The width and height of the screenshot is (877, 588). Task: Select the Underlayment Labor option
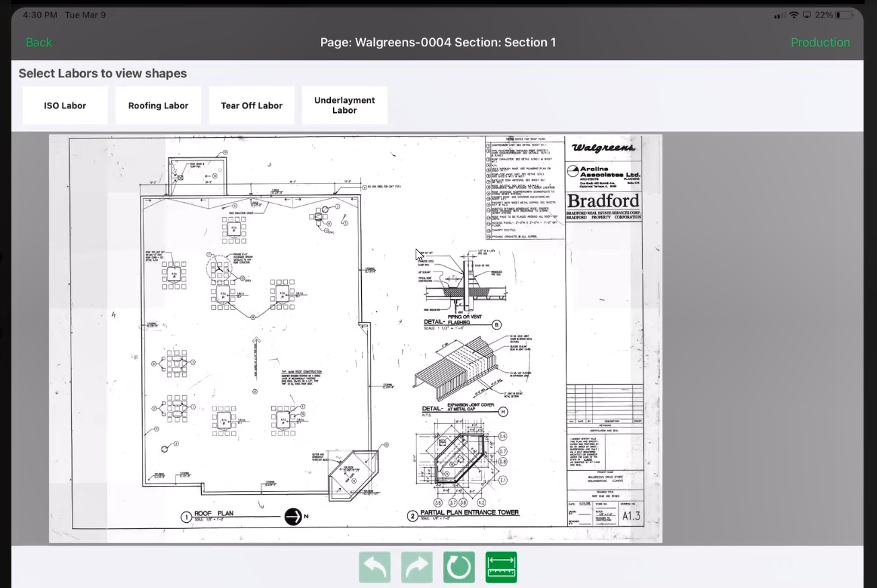(344, 106)
